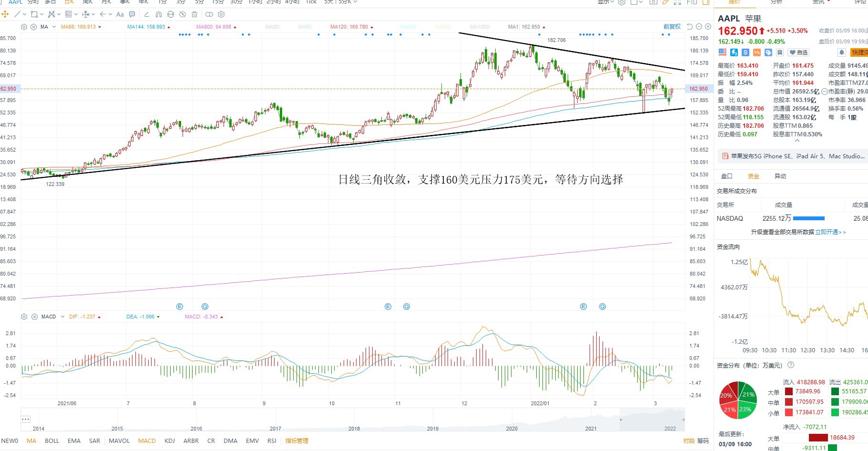Open drawing toolbar settings gear

click(221, 14)
